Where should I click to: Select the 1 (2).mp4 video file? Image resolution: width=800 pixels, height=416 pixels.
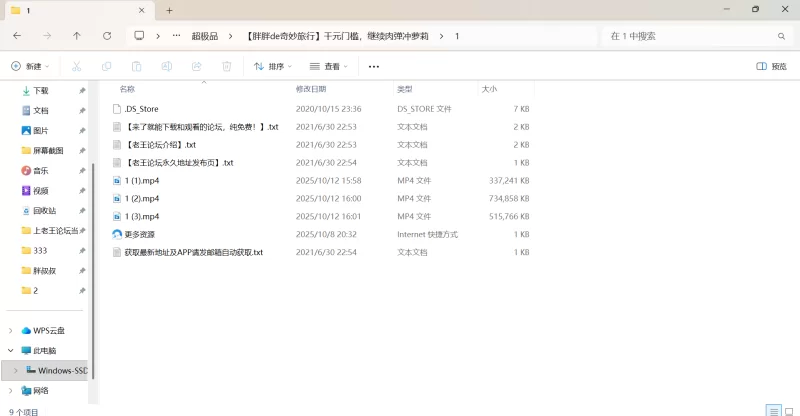point(141,198)
